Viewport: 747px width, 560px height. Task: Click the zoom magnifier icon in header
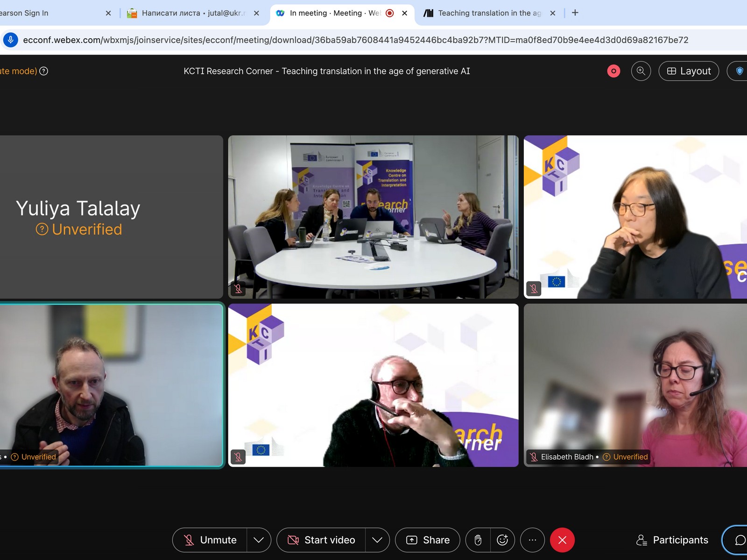click(x=641, y=71)
